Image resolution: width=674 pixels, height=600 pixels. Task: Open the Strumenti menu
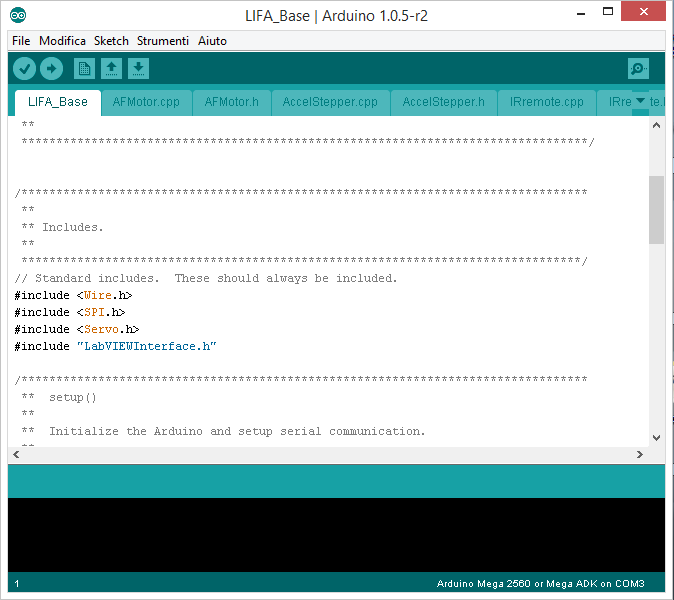click(163, 41)
